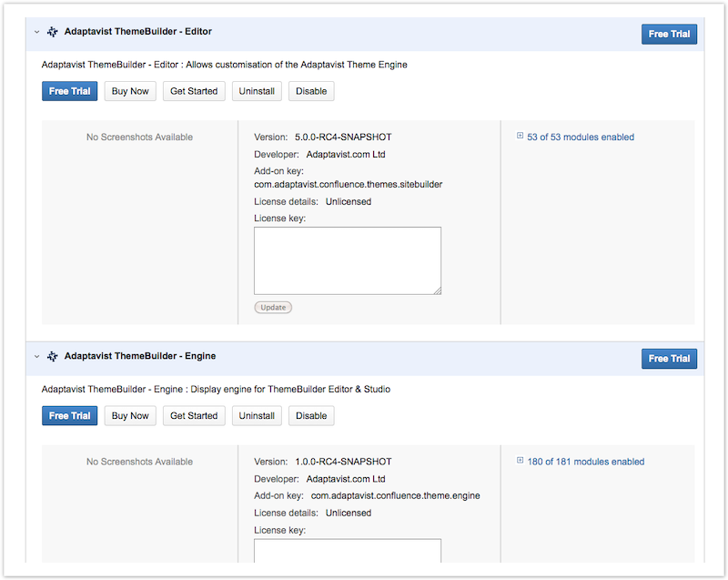Image resolution: width=728 pixels, height=580 pixels.
Task: Disable the ThemeBuilder Engine add-on
Action: click(x=311, y=415)
